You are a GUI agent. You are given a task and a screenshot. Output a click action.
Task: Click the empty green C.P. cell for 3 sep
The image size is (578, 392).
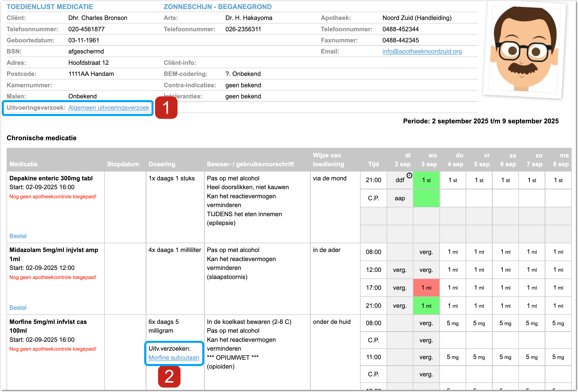pyautogui.click(x=426, y=198)
